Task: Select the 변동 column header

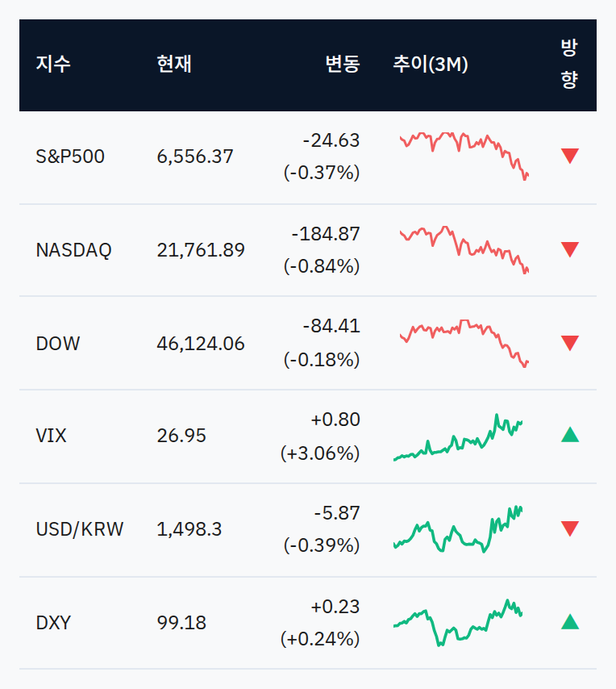Action: (343, 65)
